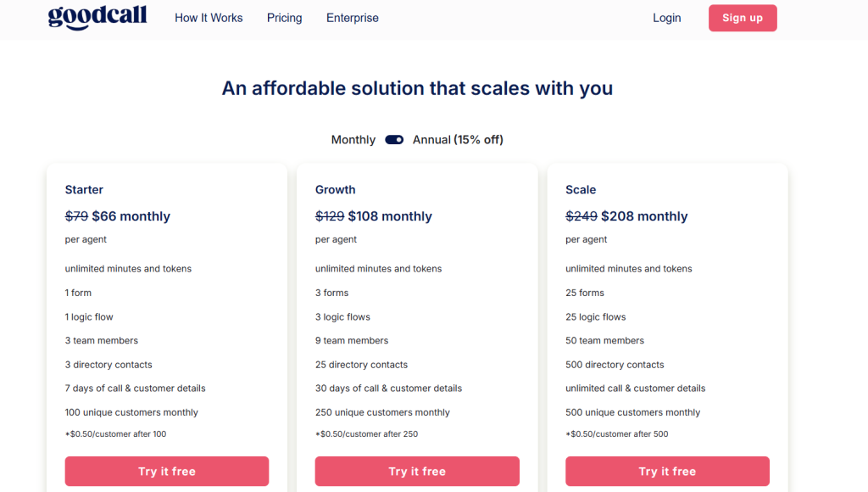Toggle the Monthly/Annual billing switch
Screen dimensions: 868x492
[x=394, y=140]
